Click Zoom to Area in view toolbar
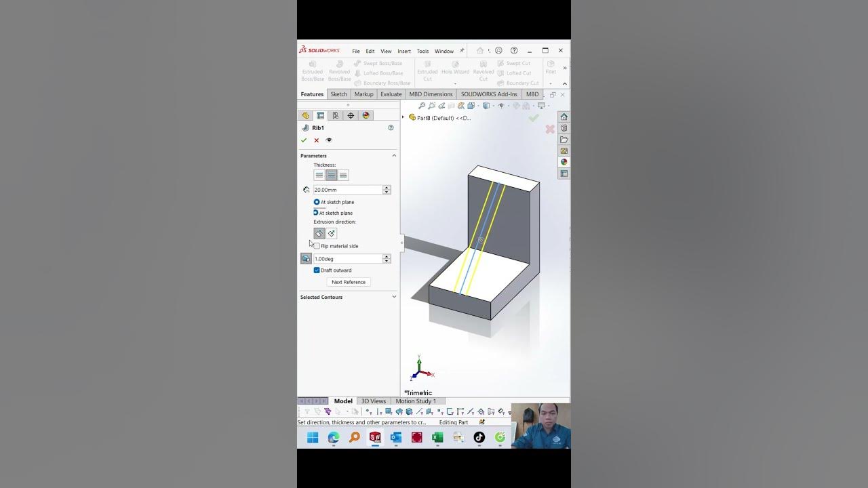 pos(432,106)
